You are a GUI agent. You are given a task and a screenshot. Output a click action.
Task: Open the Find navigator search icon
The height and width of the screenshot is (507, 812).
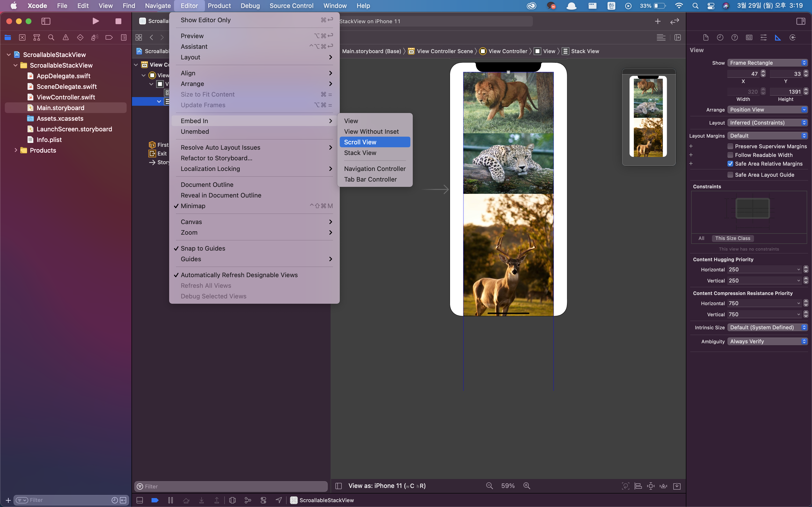click(x=51, y=38)
